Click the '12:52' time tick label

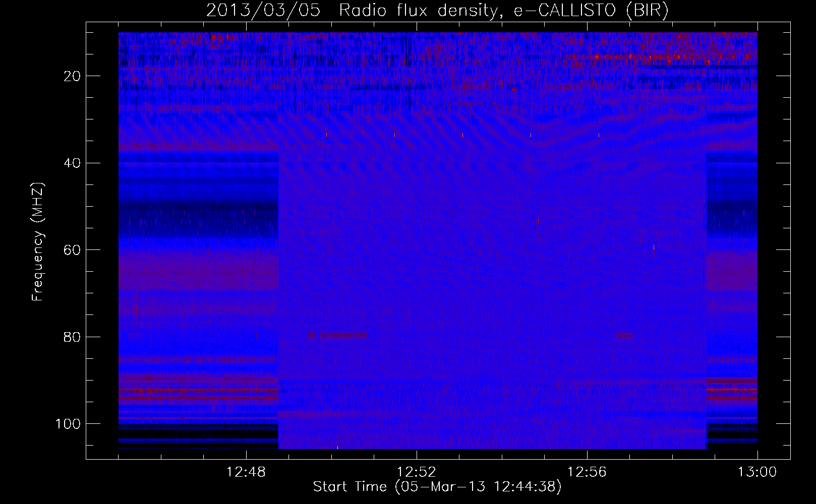coord(417,472)
